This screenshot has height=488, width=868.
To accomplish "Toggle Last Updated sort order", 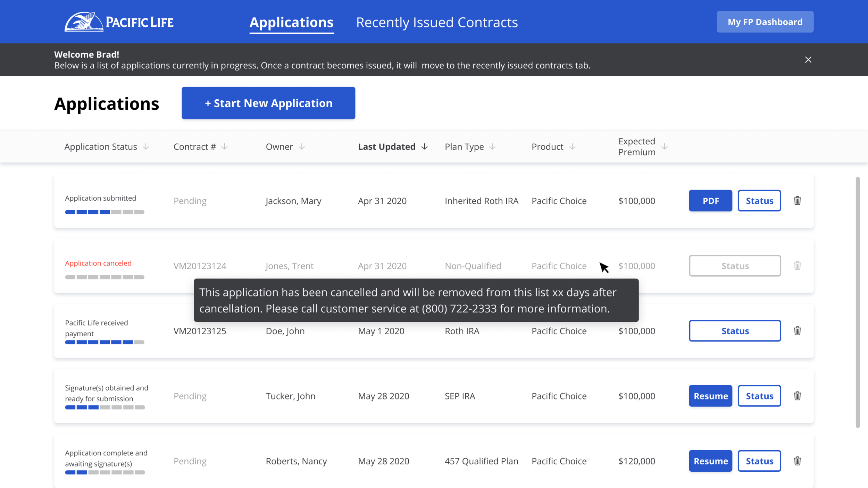I will point(424,147).
